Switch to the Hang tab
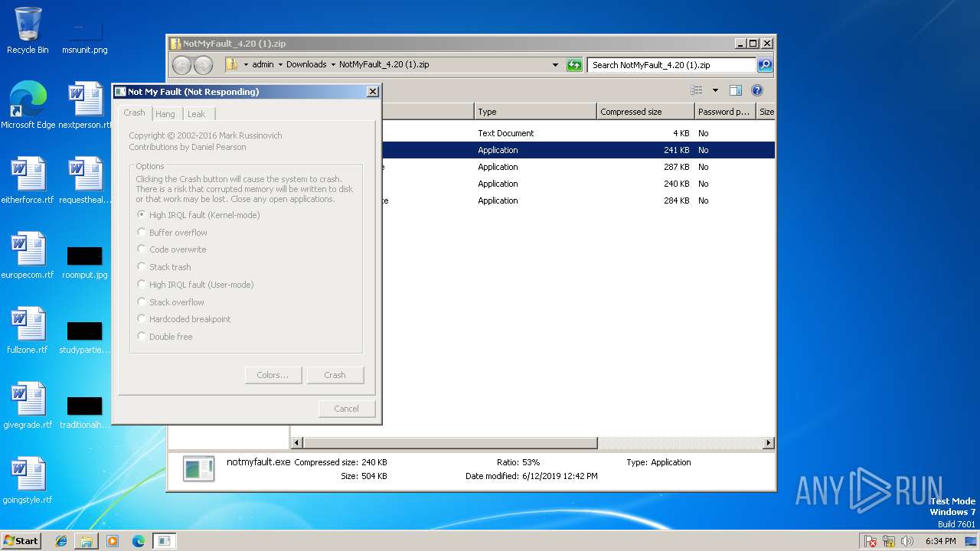Screen dimensions: 980x551 [165, 114]
